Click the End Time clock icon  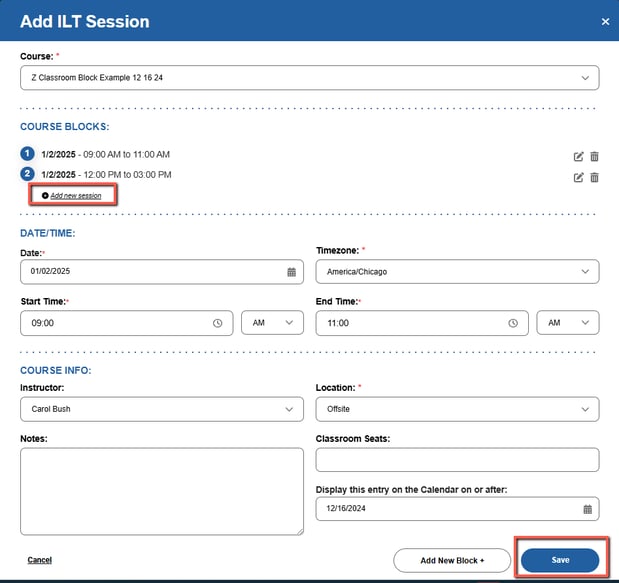(513, 323)
